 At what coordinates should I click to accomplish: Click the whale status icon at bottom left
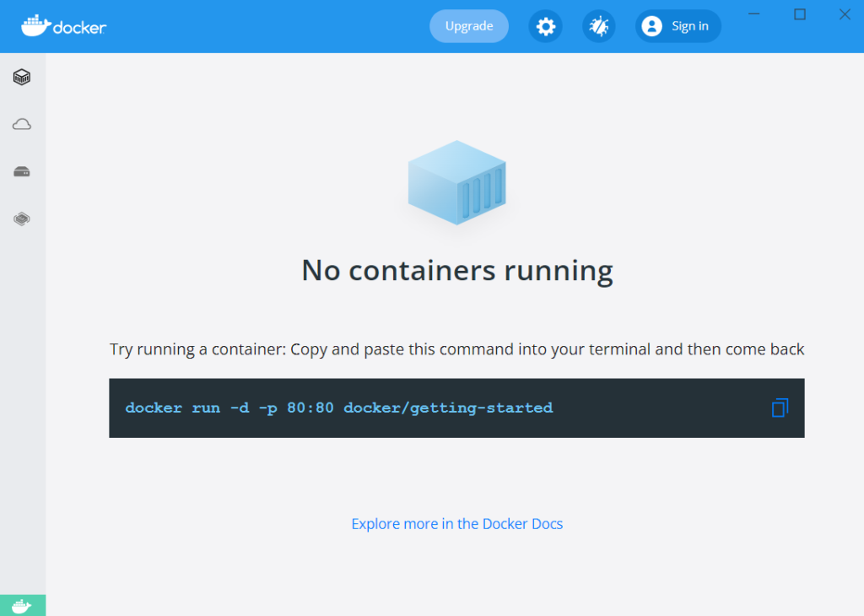(22, 605)
